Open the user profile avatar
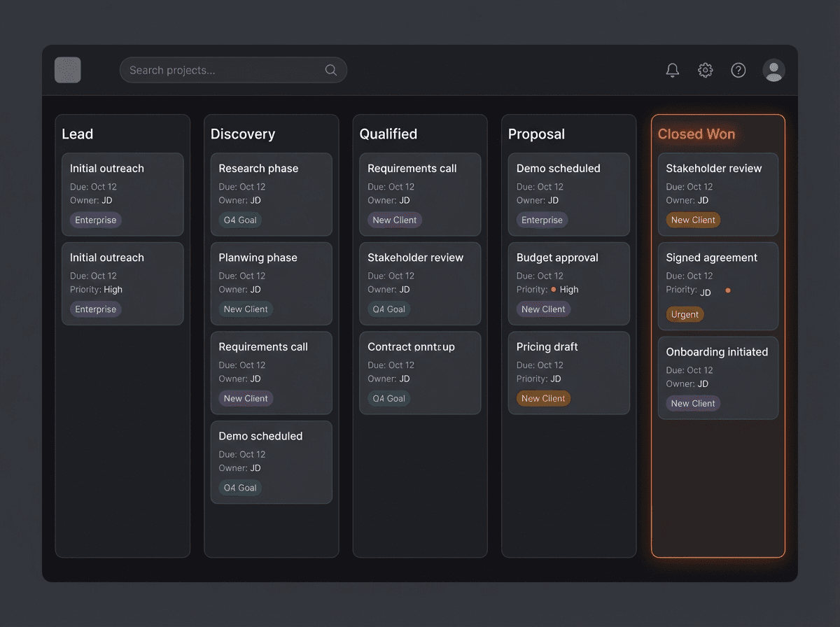840x627 pixels. pos(773,70)
